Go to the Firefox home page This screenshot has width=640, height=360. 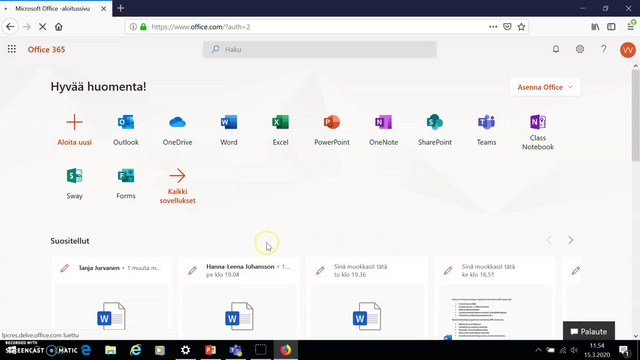59,27
